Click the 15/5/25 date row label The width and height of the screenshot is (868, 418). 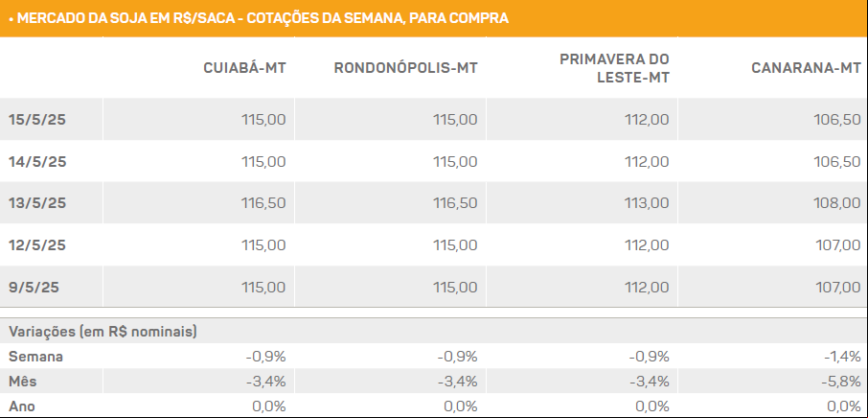click(37, 120)
